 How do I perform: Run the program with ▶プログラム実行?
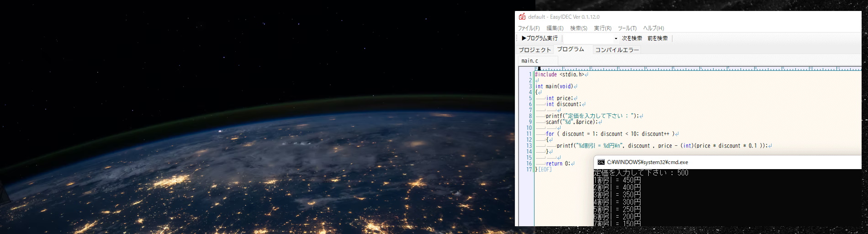(x=540, y=38)
